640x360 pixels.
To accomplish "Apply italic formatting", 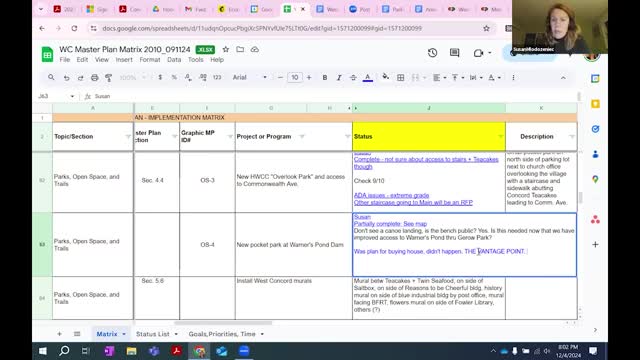I will [x=339, y=78].
